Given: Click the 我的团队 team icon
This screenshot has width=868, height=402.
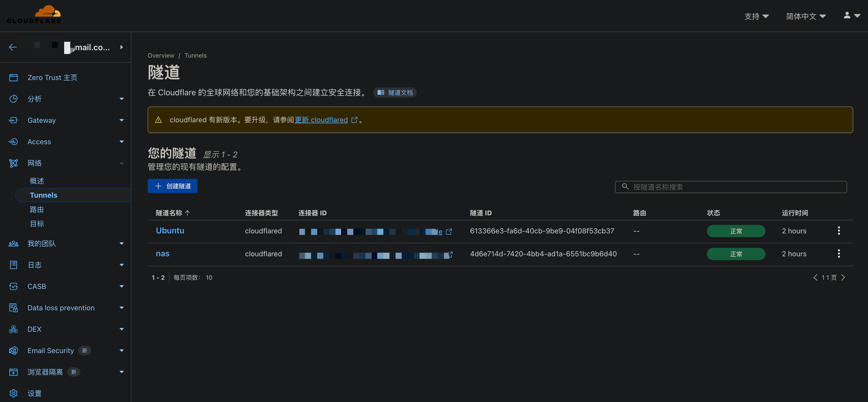Looking at the screenshot, I should pos(13,244).
